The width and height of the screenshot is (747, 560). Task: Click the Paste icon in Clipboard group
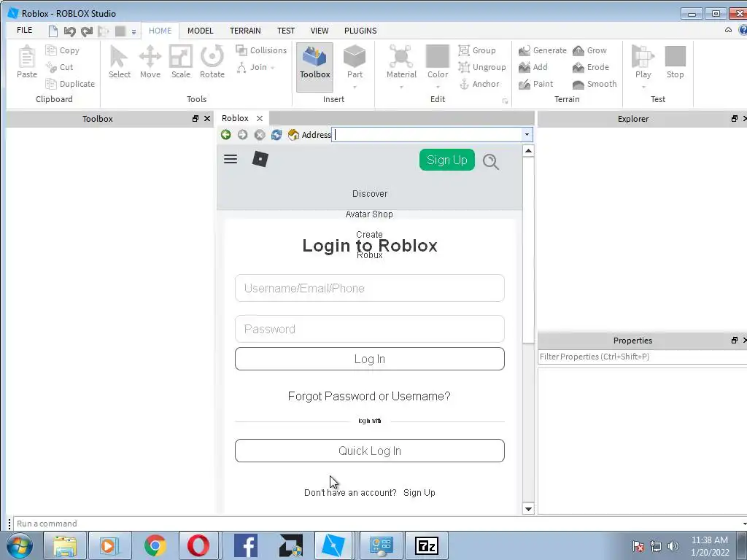(27, 57)
